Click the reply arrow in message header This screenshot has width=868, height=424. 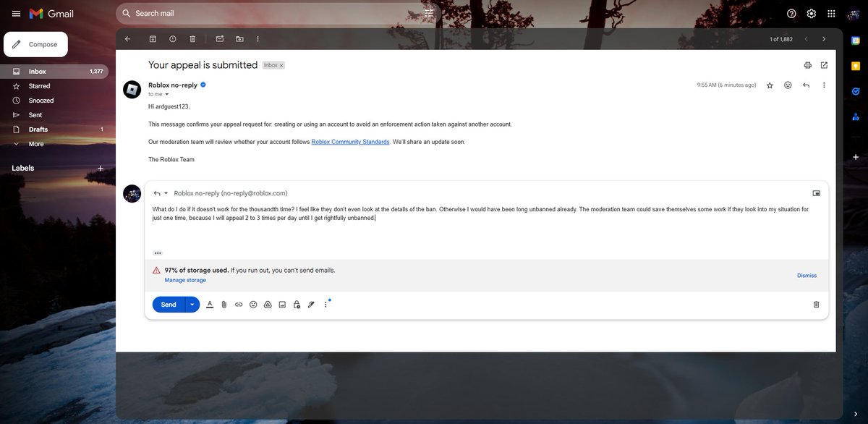click(806, 85)
